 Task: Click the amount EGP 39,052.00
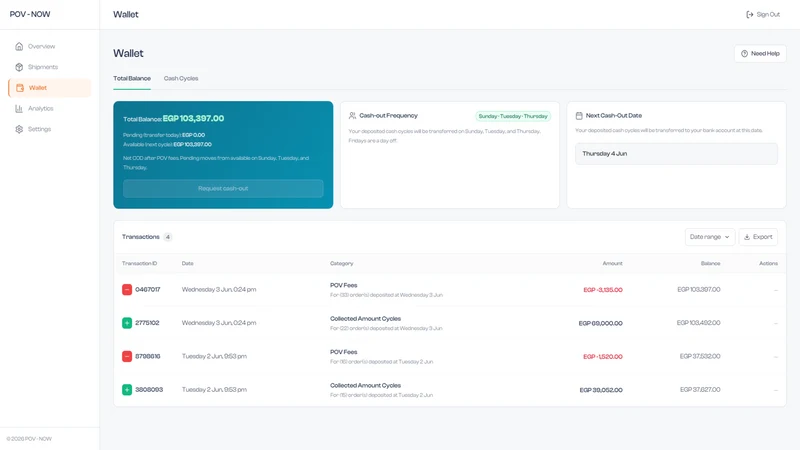601,390
